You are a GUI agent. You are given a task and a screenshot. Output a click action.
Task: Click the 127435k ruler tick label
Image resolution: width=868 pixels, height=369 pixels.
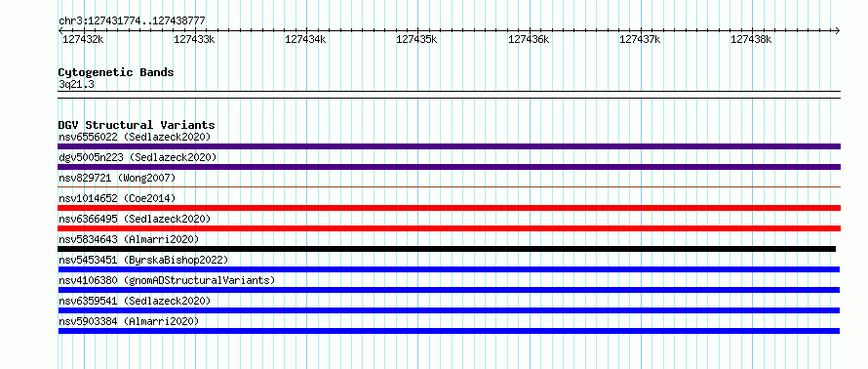coord(416,39)
